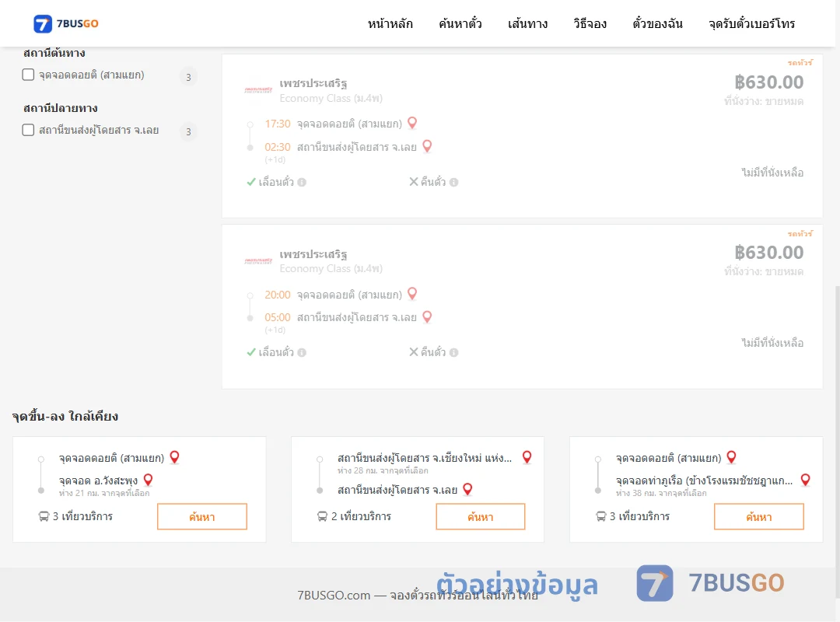This screenshot has width=840, height=622.
Task: Open the หน้าหลัก menu item
Action: (x=390, y=23)
